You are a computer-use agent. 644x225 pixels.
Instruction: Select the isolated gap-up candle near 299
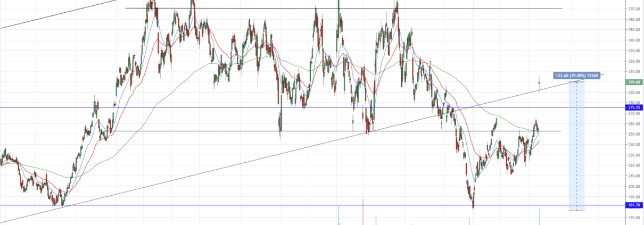(539, 84)
